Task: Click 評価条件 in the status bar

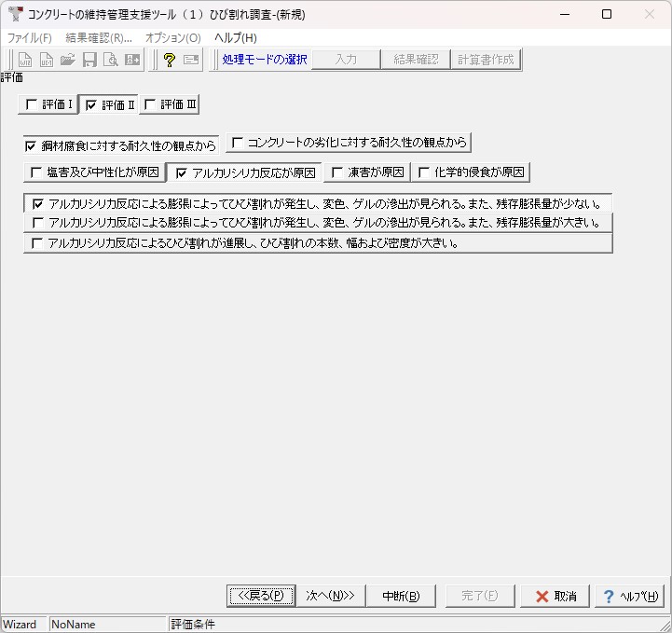Action: tap(193, 624)
